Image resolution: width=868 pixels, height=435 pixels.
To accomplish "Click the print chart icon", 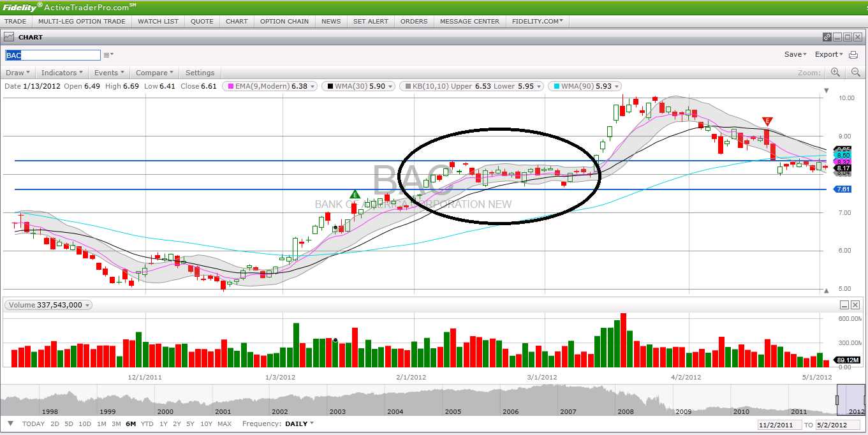I will (x=853, y=55).
